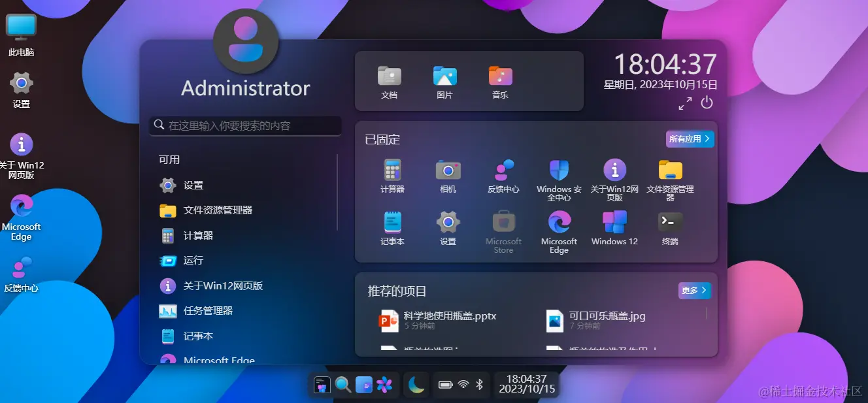Select 关于Win12网页版 in the app list

click(x=246, y=286)
